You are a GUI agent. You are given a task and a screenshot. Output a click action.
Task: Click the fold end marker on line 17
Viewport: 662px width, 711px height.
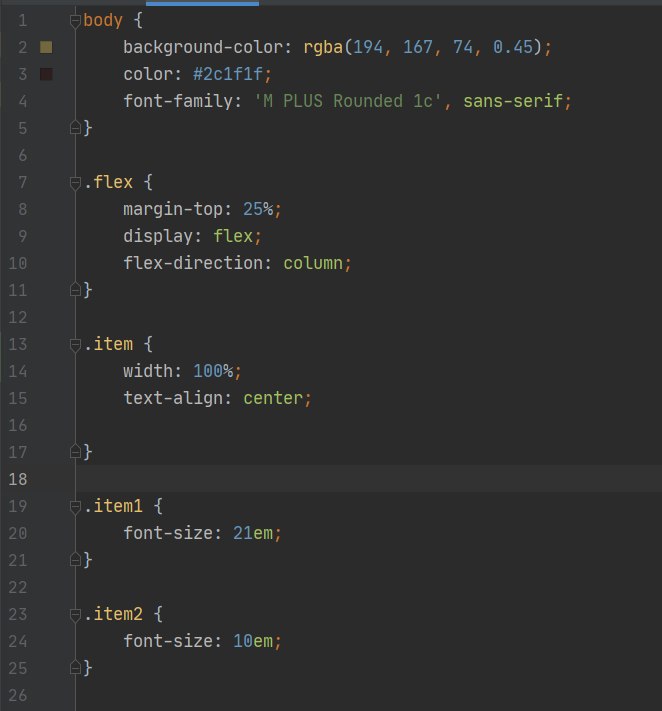[x=75, y=452]
